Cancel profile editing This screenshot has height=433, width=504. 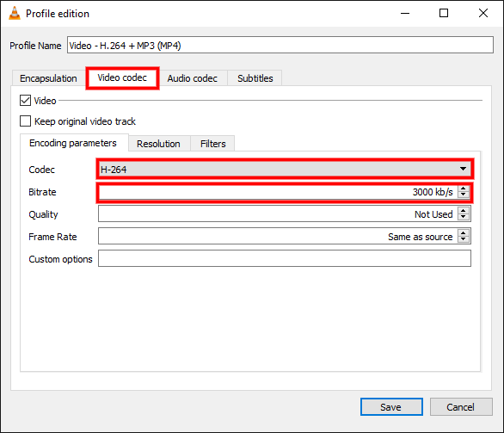tap(461, 407)
